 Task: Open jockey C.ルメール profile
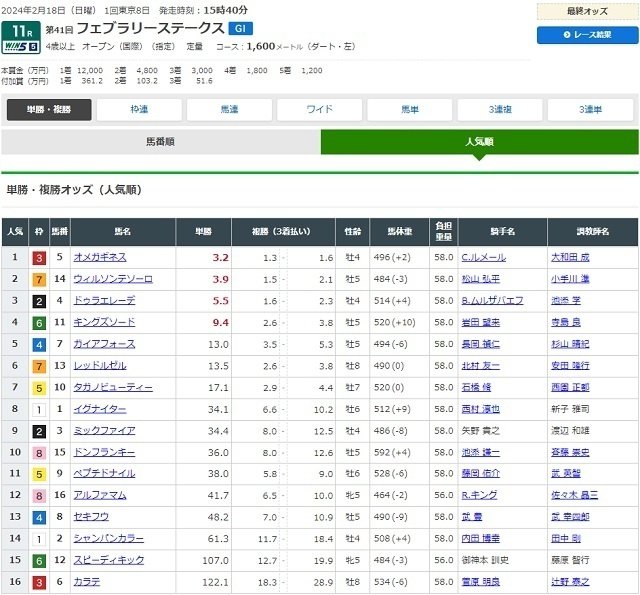[484, 258]
